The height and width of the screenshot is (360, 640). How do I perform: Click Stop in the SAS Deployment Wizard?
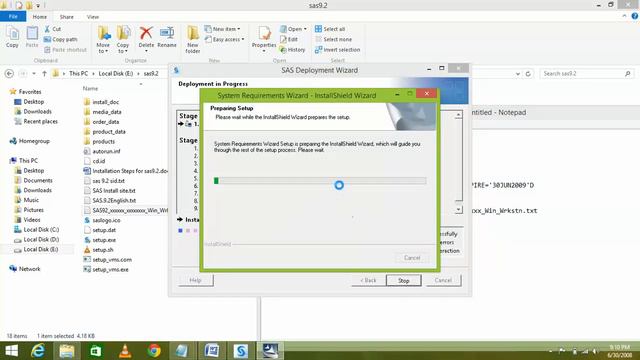point(404,280)
